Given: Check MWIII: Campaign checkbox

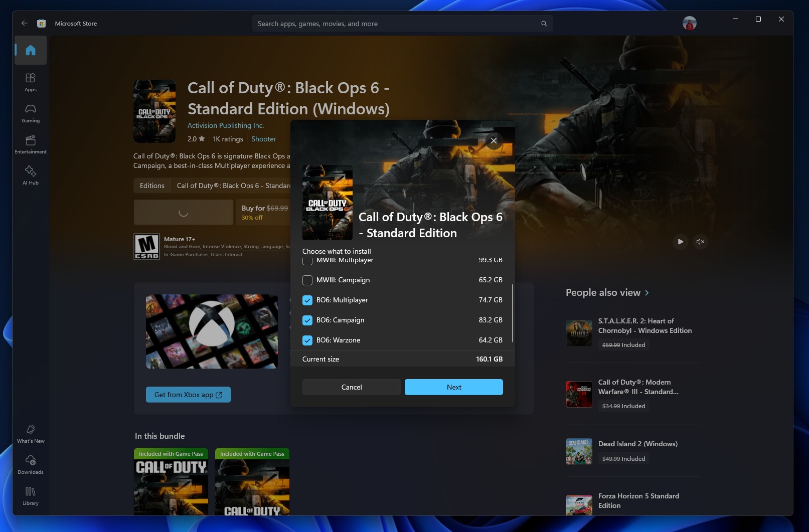Looking at the screenshot, I should 307,280.
